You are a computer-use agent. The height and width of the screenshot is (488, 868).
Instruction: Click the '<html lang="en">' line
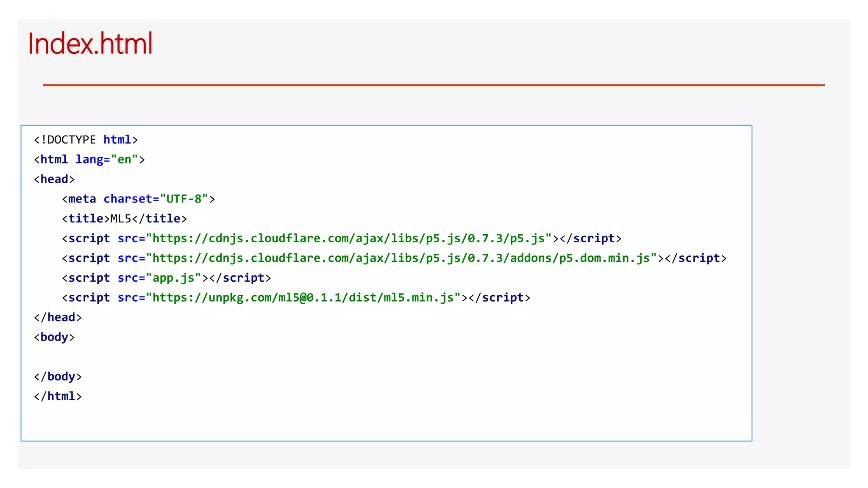click(89, 160)
